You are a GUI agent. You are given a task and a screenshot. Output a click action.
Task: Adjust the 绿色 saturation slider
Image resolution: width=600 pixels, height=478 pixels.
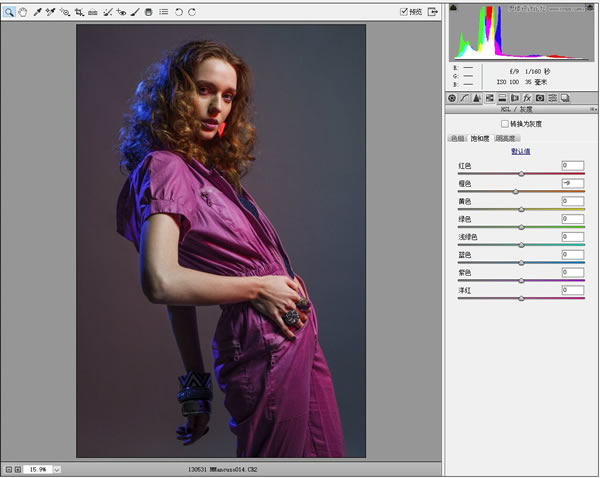[521, 227]
